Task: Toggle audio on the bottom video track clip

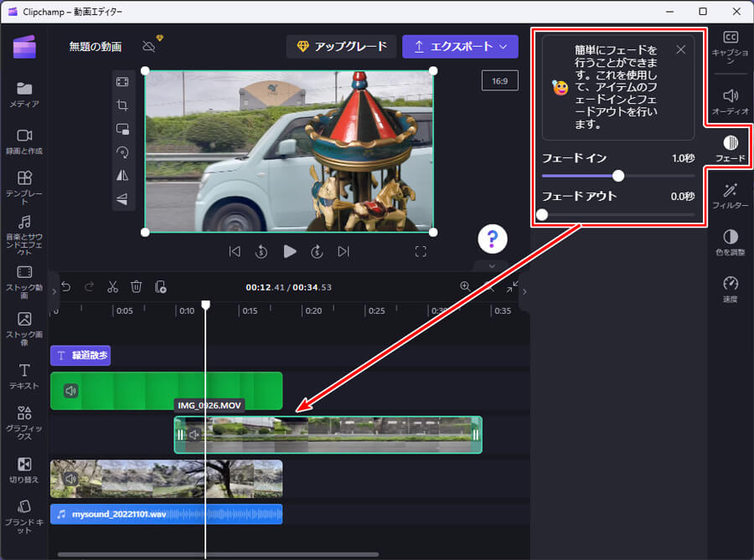Action: point(71,479)
